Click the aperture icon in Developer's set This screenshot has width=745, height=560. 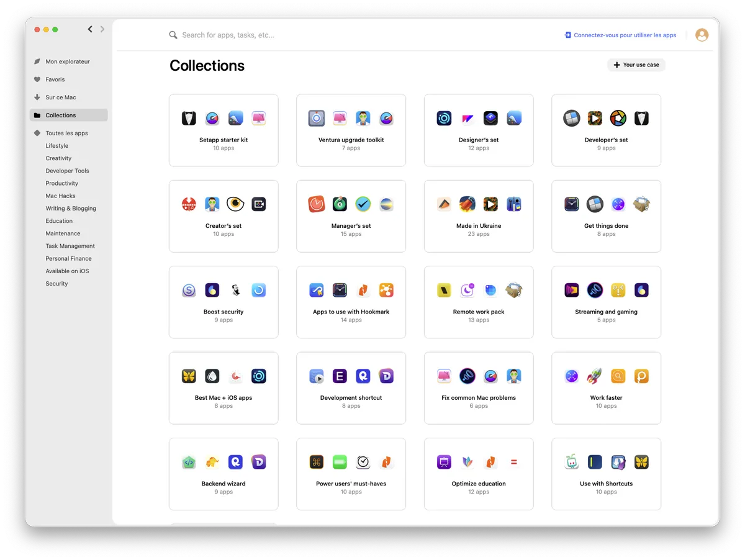(618, 118)
